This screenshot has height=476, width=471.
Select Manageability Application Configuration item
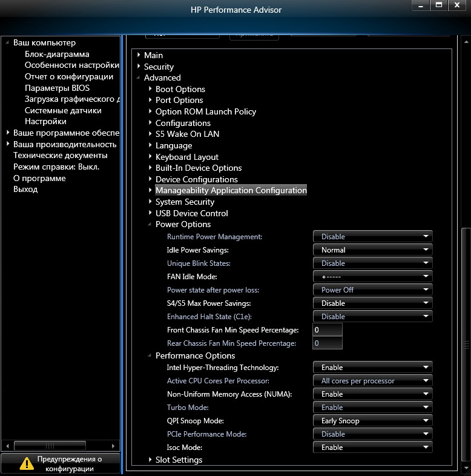coord(231,190)
